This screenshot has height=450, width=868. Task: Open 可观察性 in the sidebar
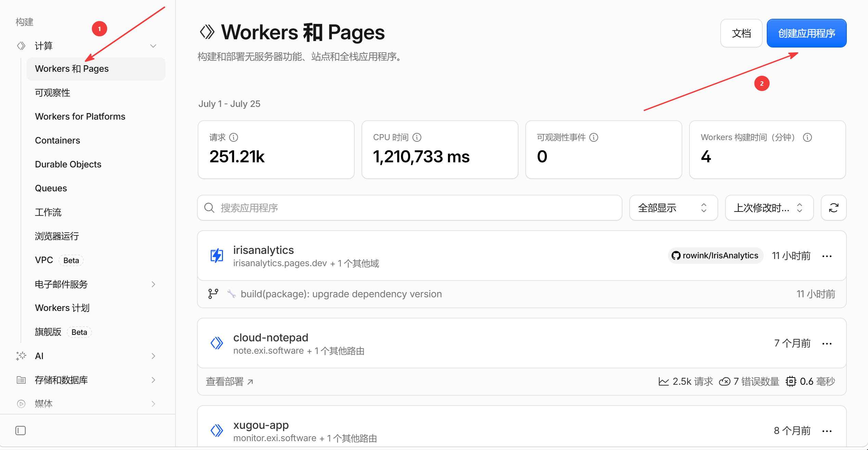point(52,93)
